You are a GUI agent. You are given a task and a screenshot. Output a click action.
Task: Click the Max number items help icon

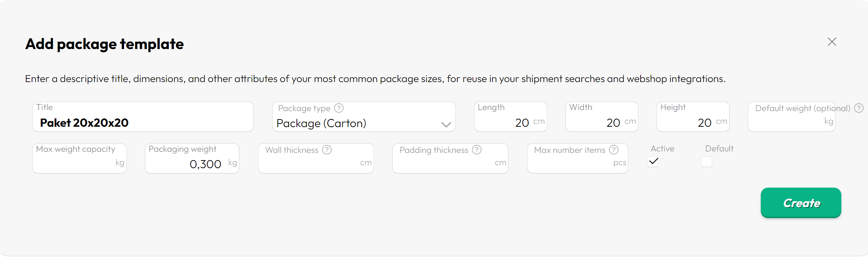pos(614,150)
